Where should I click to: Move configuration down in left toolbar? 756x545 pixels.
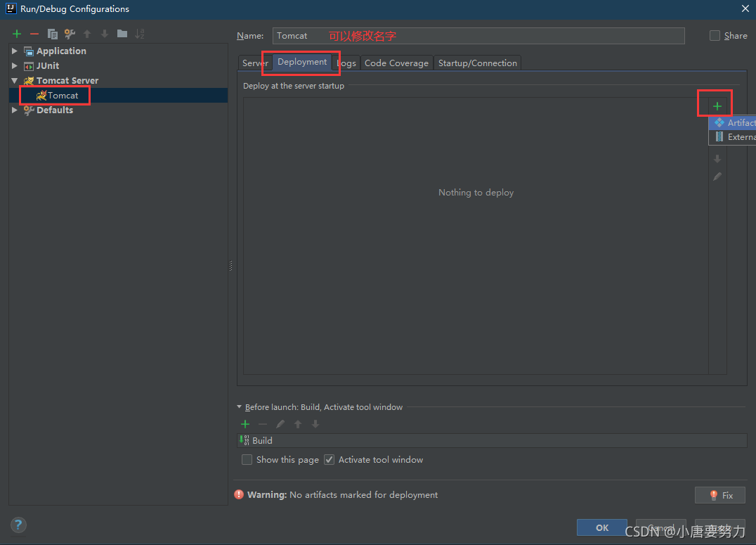(x=105, y=34)
